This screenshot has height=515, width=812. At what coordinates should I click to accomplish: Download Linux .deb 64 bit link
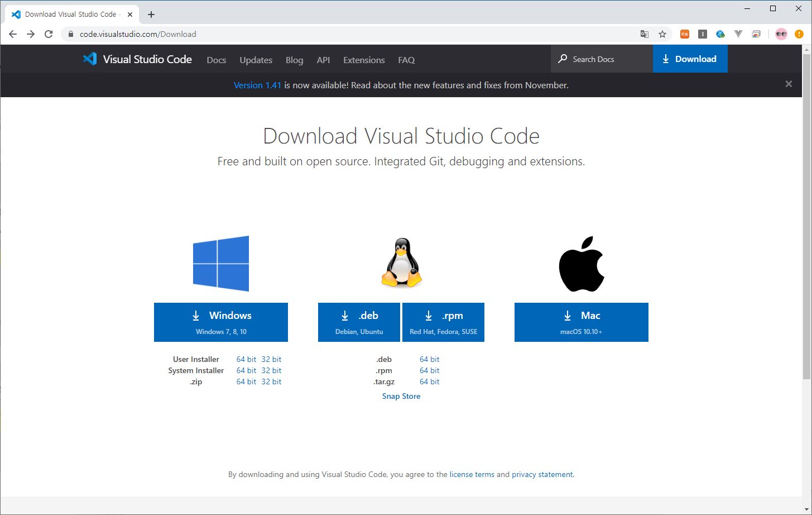tap(429, 359)
